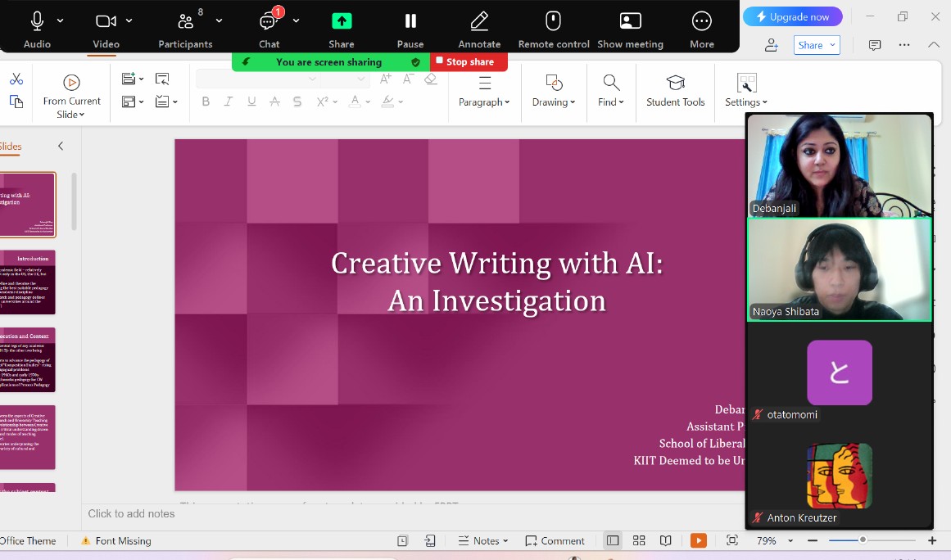Expand the zoom percentage 79% dropdown

click(x=790, y=541)
